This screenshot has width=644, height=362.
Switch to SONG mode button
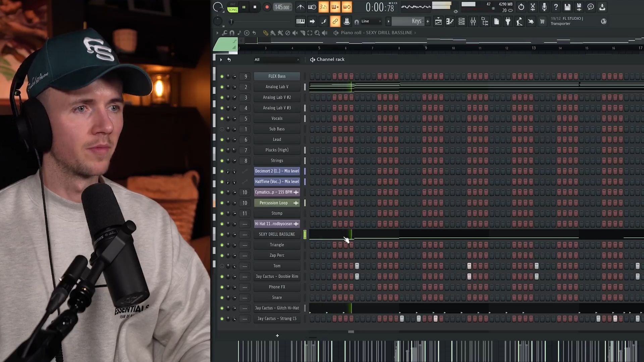click(x=232, y=10)
